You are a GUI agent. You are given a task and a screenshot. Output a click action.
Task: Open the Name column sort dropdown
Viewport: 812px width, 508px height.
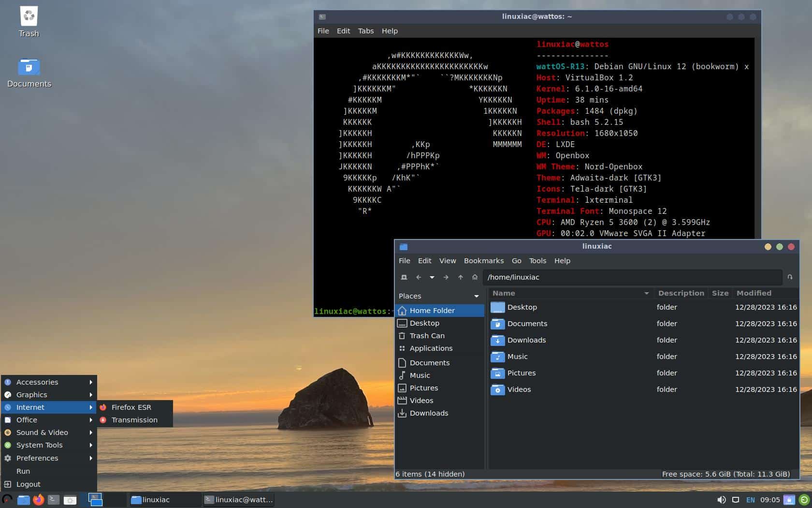[647, 293]
